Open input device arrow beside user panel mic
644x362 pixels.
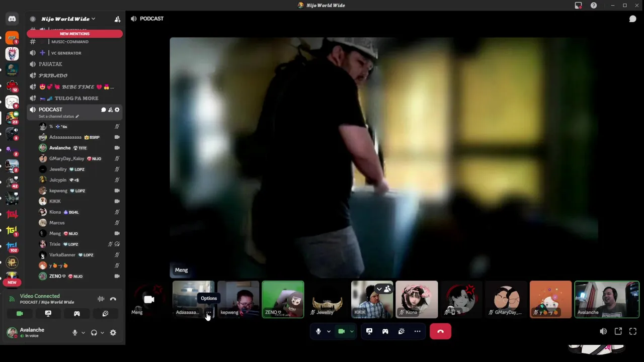click(83, 332)
